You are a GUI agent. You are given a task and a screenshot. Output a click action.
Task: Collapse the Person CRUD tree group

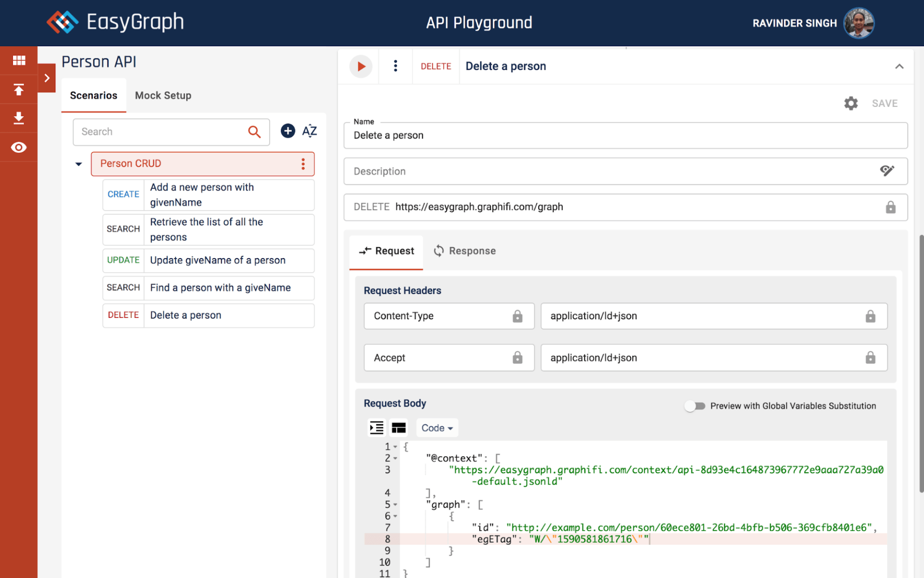tap(78, 164)
